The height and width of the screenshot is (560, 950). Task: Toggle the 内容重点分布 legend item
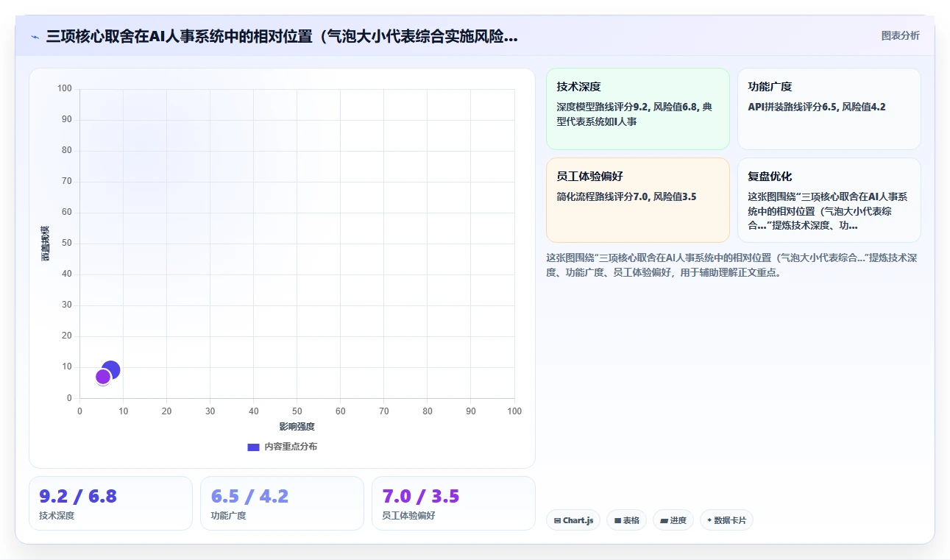pyautogui.click(x=283, y=447)
